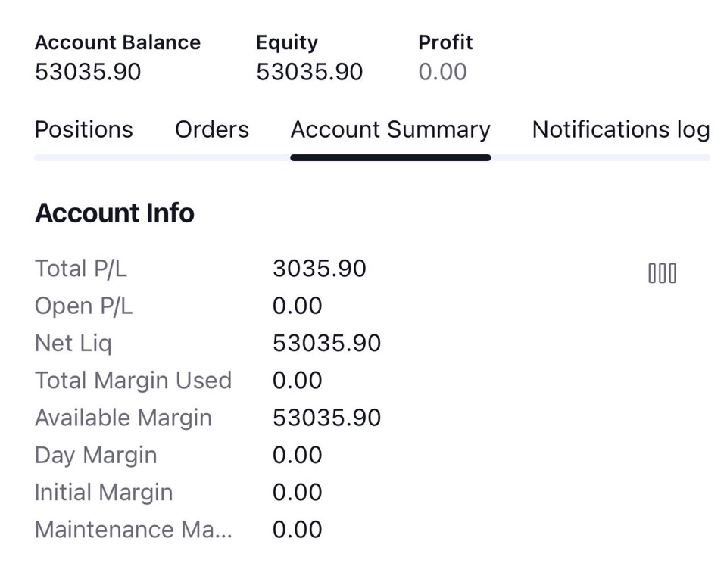
Task: Click the Net Liq value 53035.90
Action: (x=327, y=344)
